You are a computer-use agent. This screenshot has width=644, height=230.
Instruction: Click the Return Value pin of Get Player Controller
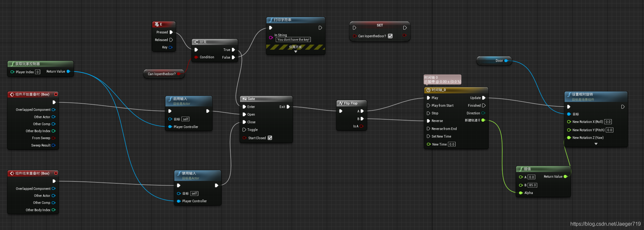(x=68, y=71)
